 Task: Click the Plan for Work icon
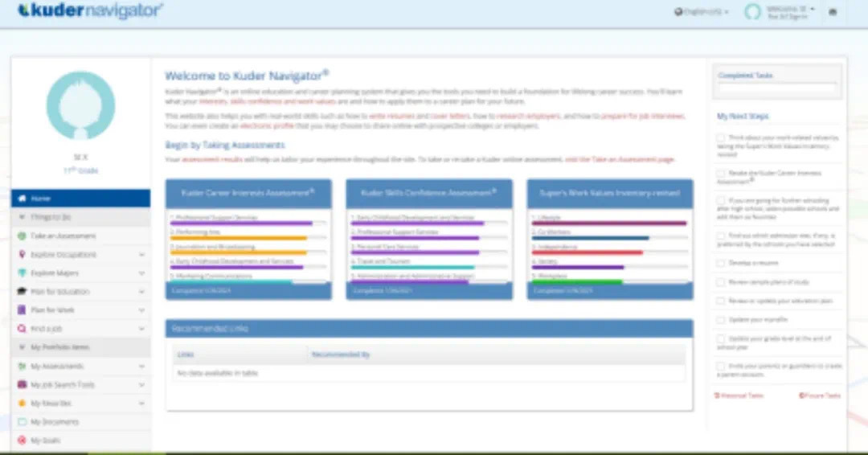coord(23,310)
